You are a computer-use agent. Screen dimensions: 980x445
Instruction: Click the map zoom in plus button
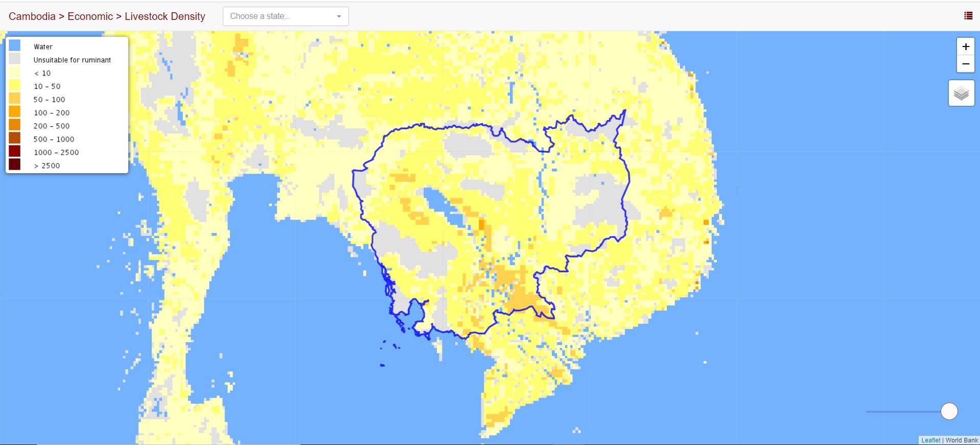[x=965, y=46]
